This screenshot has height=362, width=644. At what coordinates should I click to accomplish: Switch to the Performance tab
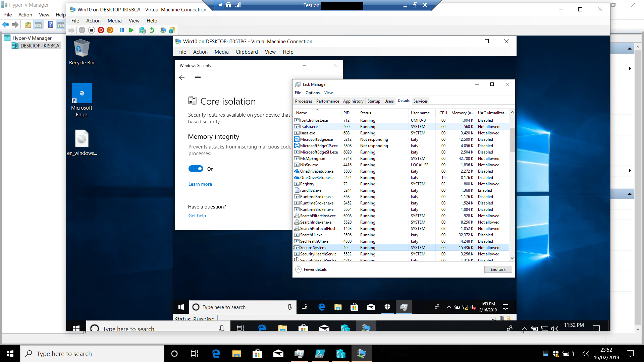[x=327, y=101]
